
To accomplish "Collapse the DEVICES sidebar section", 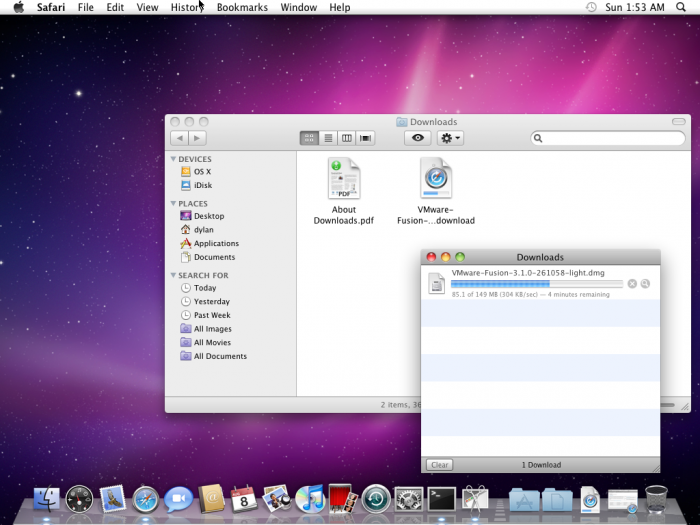I will coord(173,159).
